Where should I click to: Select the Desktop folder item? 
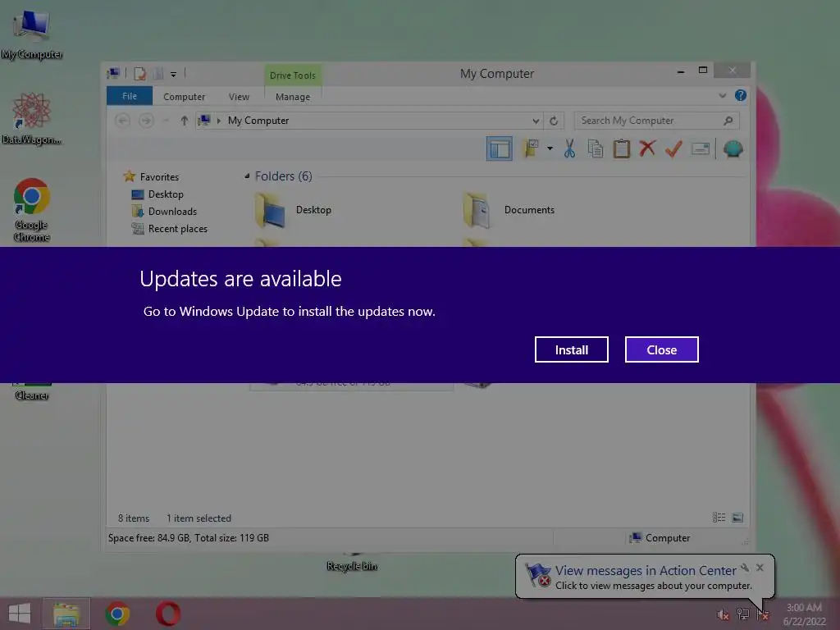(x=294, y=210)
